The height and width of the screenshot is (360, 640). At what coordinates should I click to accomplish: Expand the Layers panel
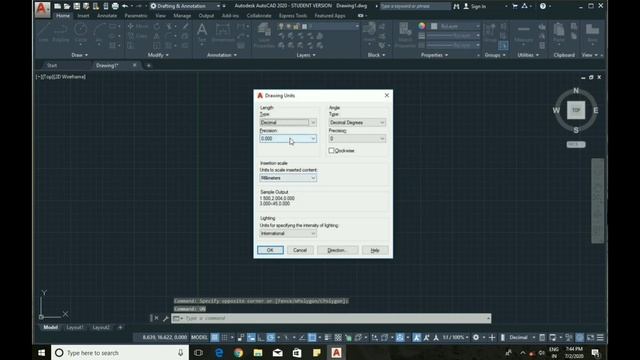(x=306, y=55)
